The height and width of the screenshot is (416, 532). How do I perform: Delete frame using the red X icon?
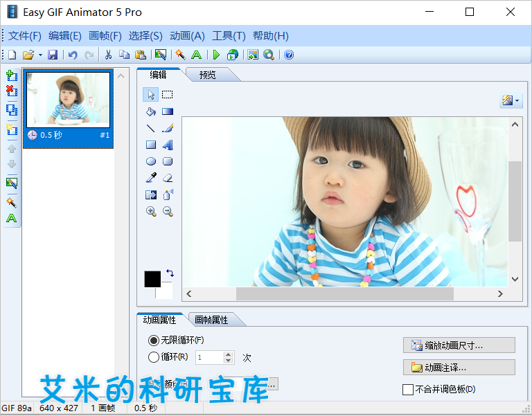pyautogui.click(x=12, y=91)
